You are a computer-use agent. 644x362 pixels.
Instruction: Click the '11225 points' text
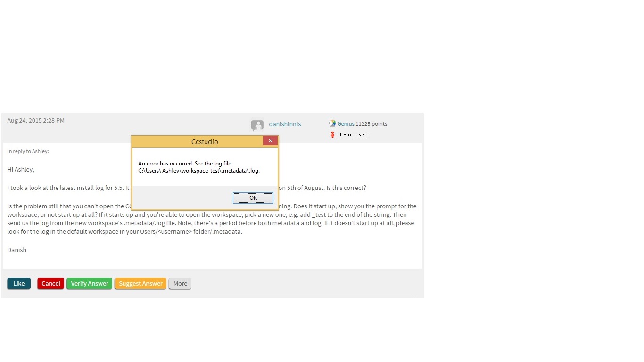coord(372,124)
